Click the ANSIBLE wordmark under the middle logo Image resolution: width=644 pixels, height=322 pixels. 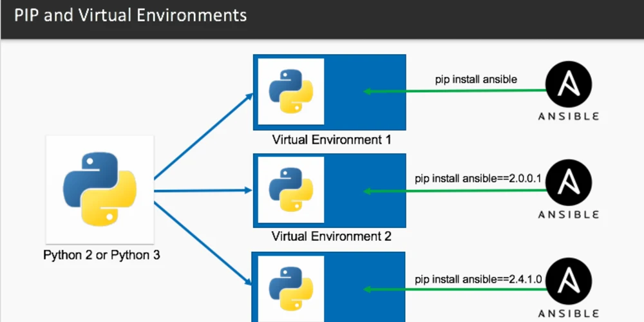click(569, 214)
